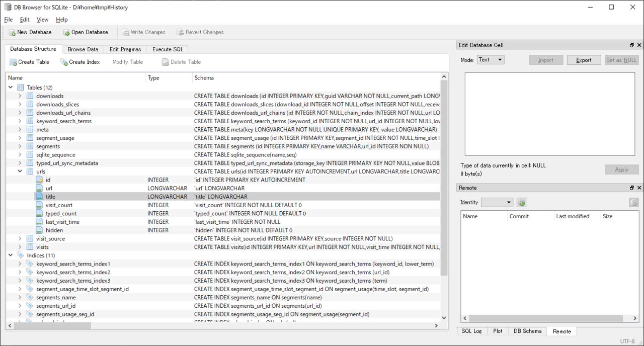Viewport: 644px width, 346px height.
Task: Click the Apply button
Action: click(x=621, y=169)
